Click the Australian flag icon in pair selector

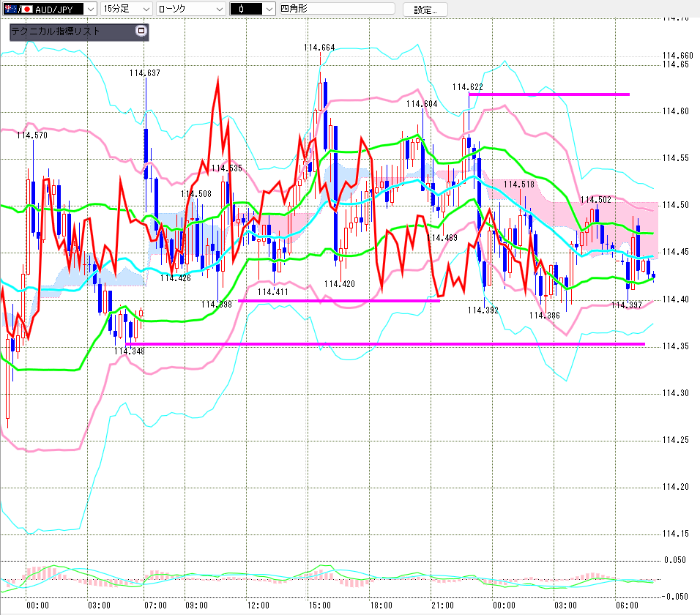point(10,9)
